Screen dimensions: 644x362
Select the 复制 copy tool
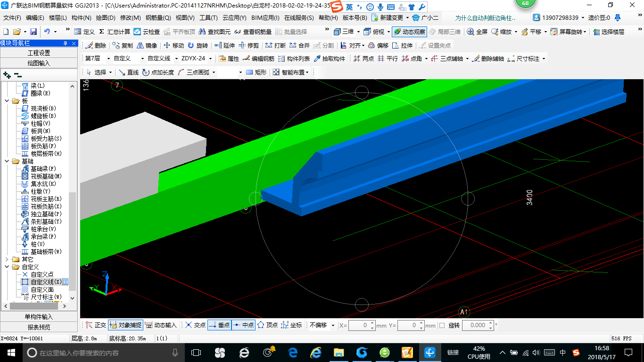pyautogui.click(x=123, y=45)
